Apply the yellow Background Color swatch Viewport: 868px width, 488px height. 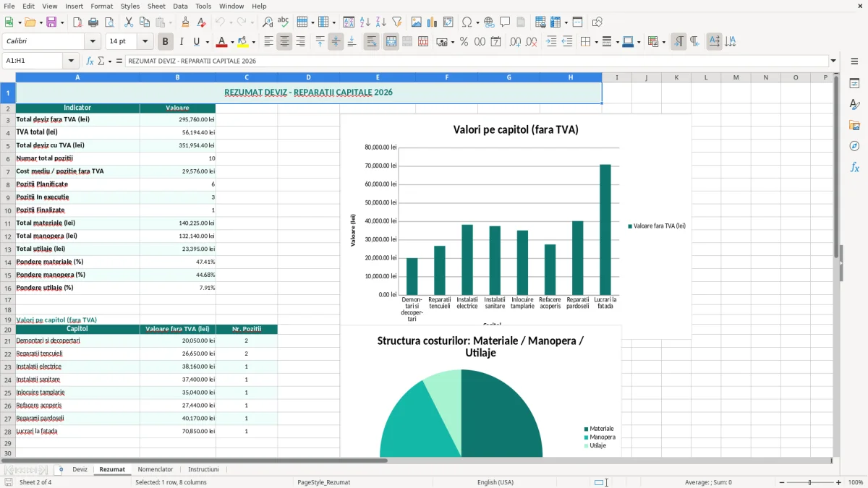243,42
